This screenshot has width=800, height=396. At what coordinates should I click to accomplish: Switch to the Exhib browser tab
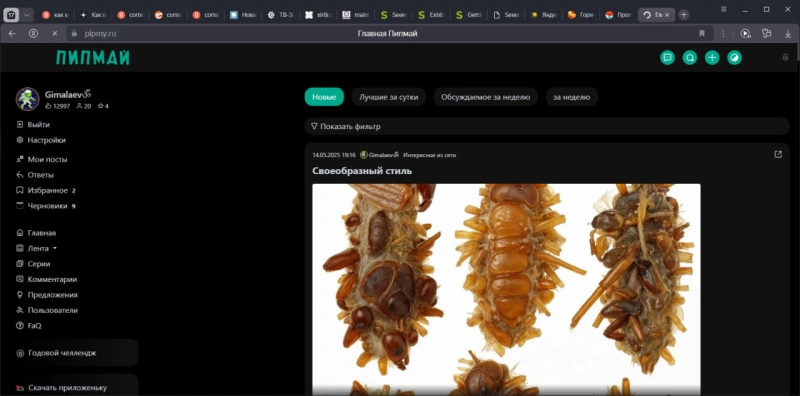431,15
